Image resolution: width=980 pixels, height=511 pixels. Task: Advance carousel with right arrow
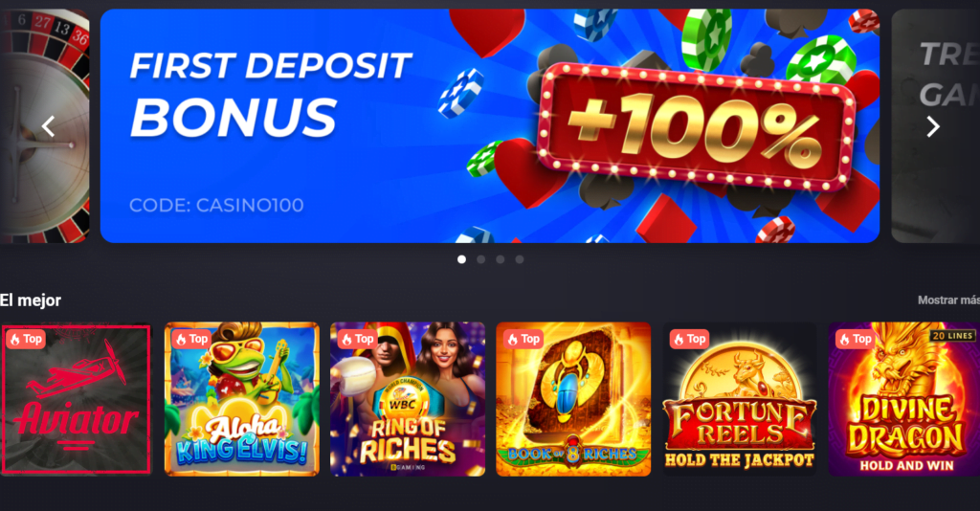pyautogui.click(x=932, y=127)
